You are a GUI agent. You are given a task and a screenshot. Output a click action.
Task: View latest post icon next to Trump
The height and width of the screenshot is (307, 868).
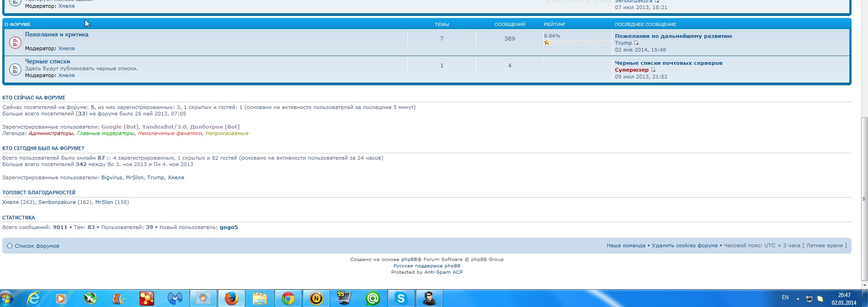[x=636, y=43]
